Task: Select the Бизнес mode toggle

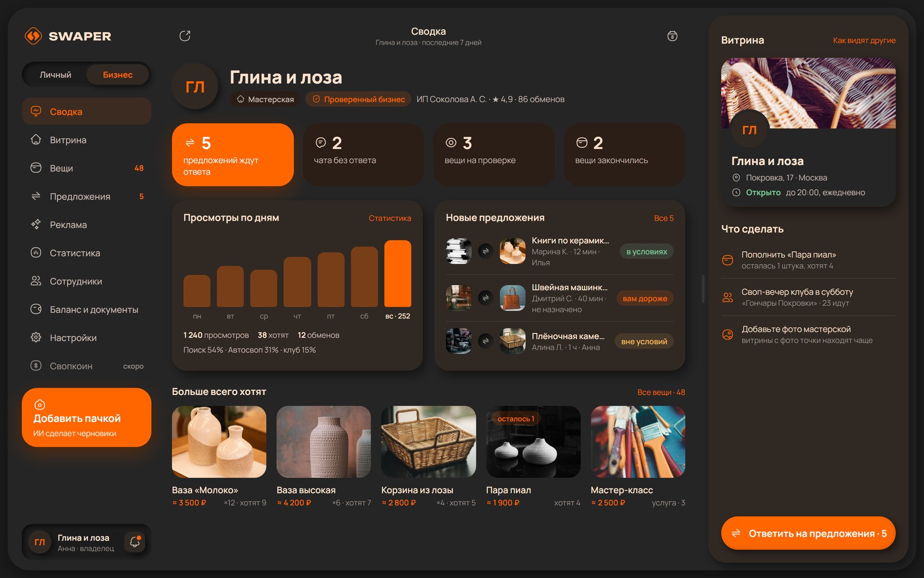Action: tap(117, 75)
